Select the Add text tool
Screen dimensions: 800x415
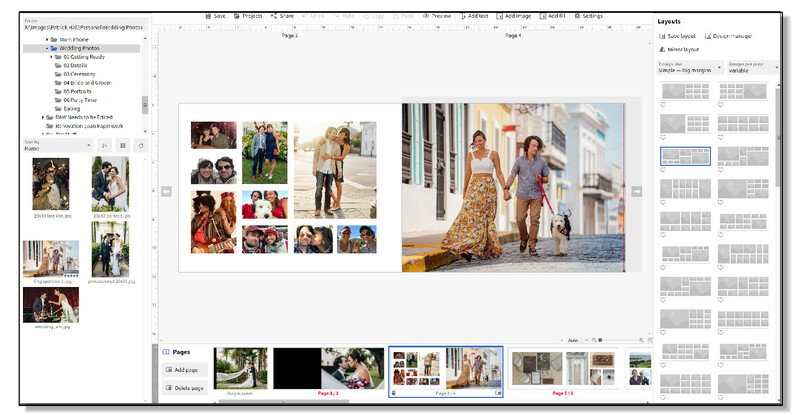click(x=474, y=16)
